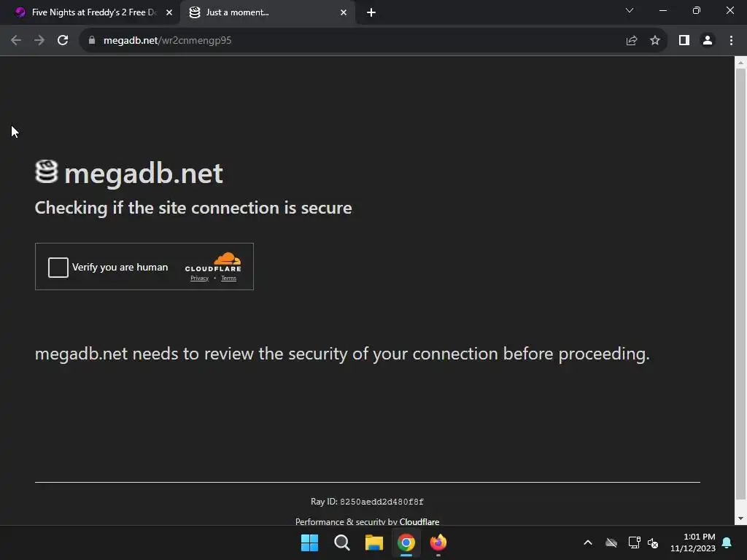The width and height of the screenshot is (747, 560).
Task: Toggle the browser side panel
Action: click(684, 41)
